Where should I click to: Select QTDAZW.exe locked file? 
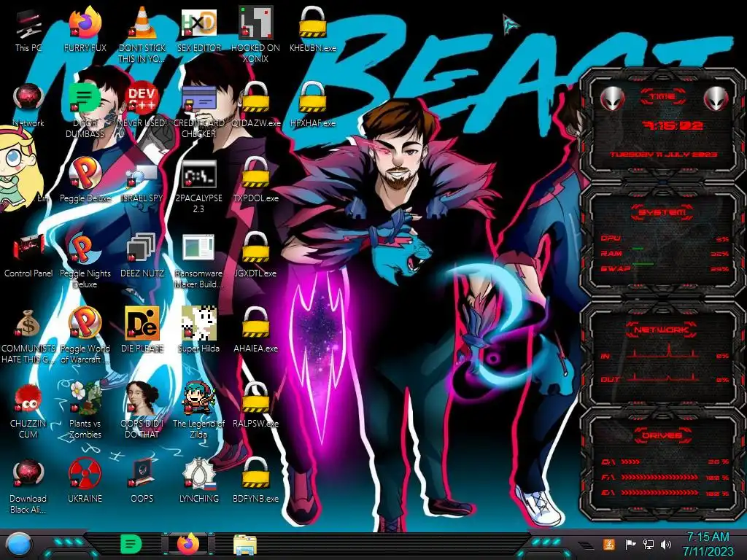(256, 105)
